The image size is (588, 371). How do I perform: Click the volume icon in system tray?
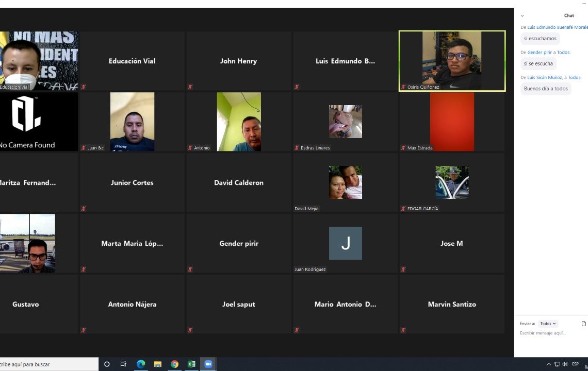point(565,364)
